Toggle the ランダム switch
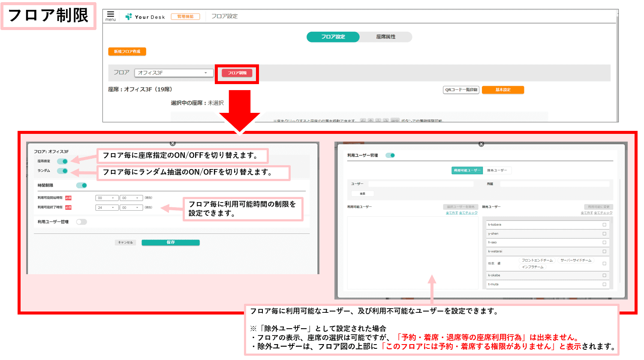Image resolution: width=644 pixels, height=360 pixels. pyautogui.click(x=63, y=171)
